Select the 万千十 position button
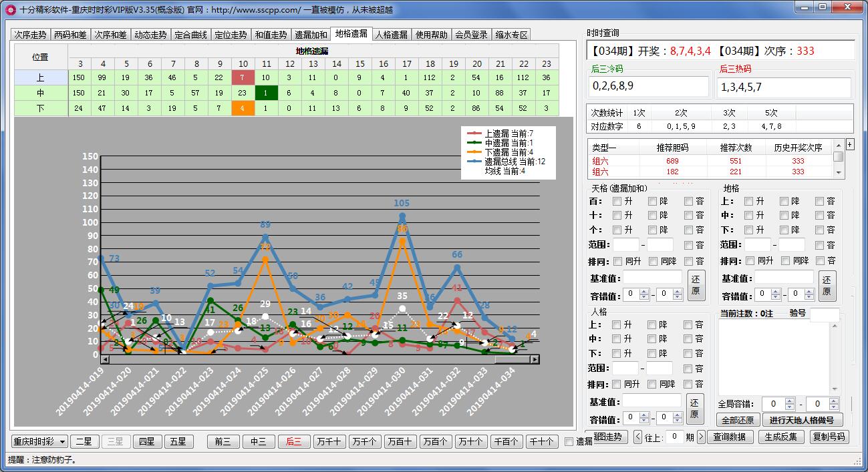The width and height of the screenshot is (868, 472). [x=331, y=441]
